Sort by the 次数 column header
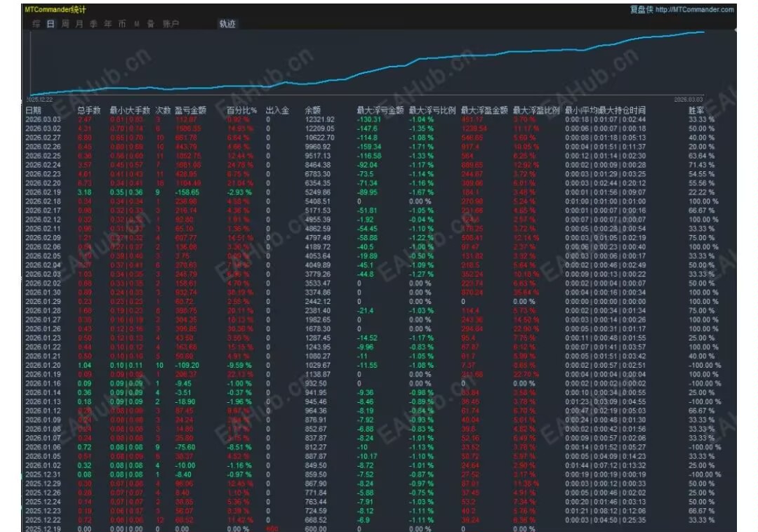This screenshot has height=532, width=758. [x=163, y=110]
